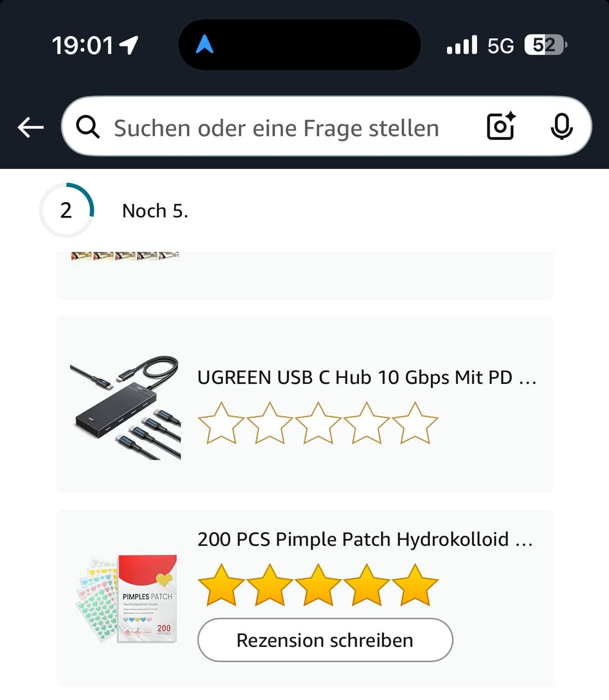Rate UGREEN USB C Hub five stars
Screen dimensions: 609x700
click(415, 423)
